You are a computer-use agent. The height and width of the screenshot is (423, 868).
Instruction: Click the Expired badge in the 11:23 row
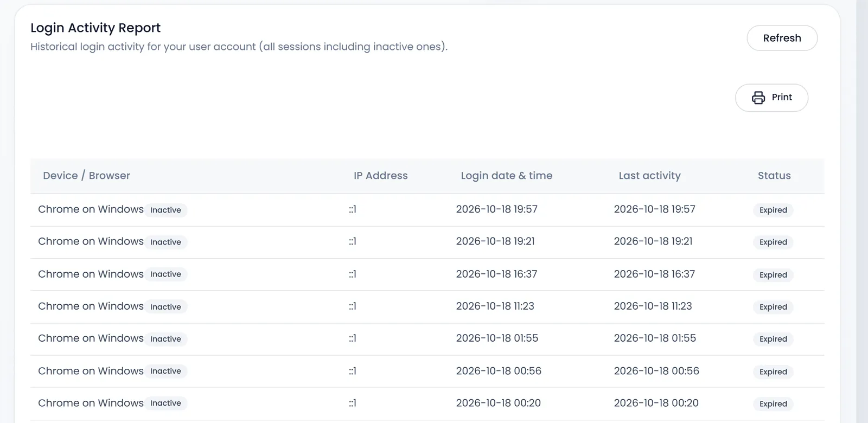773,307
